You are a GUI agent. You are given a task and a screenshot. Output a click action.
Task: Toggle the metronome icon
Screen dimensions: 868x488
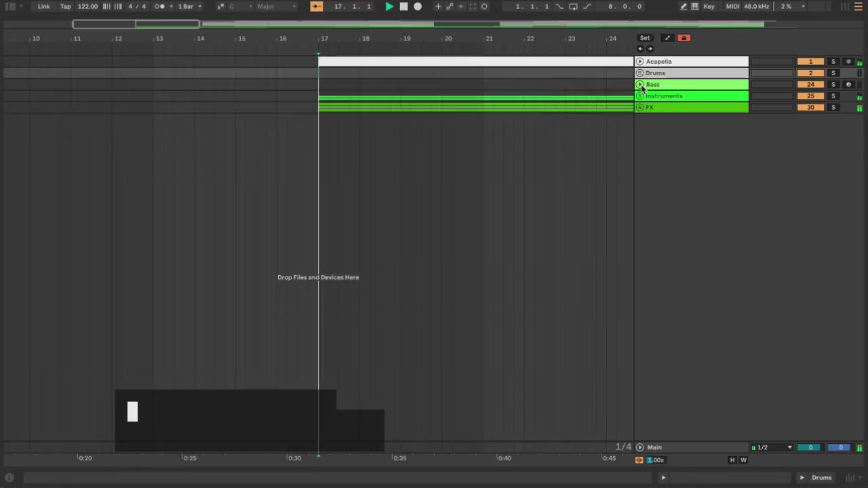pos(159,7)
